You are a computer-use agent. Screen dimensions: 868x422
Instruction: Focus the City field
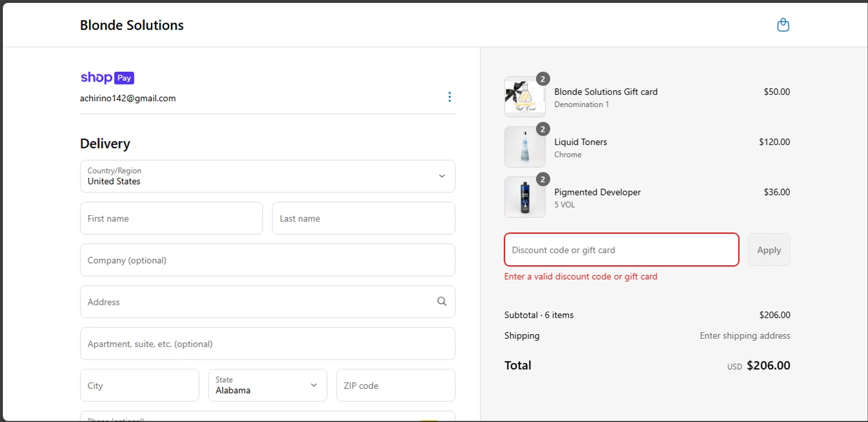(139, 385)
